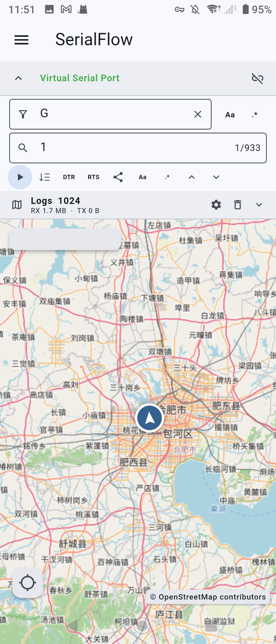The height and width of the screenshot is (644, 276).
Task: Start log playback with play button
Action: 20,177
